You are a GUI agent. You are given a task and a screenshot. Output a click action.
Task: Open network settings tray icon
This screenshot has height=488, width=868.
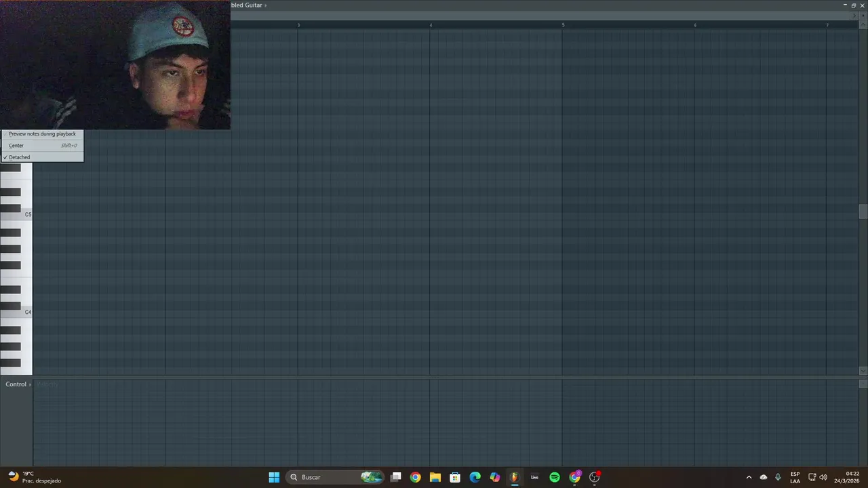(x=812, y=477)
